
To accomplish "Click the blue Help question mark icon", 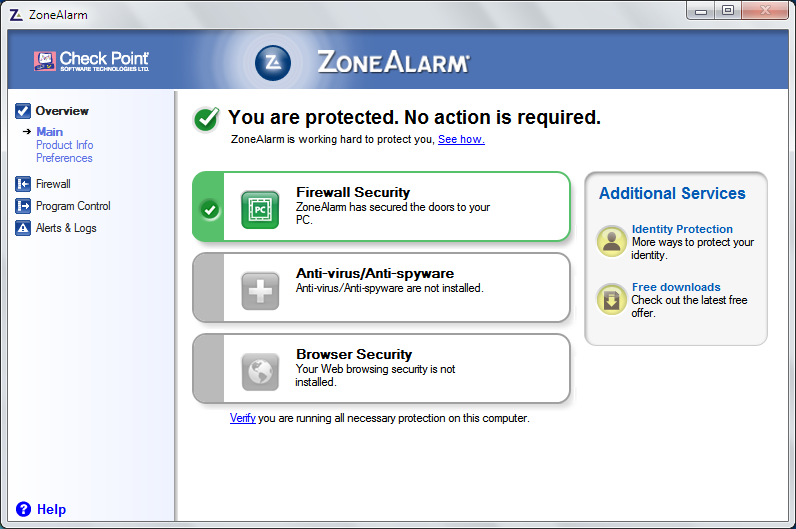I will tap(24, 509).
